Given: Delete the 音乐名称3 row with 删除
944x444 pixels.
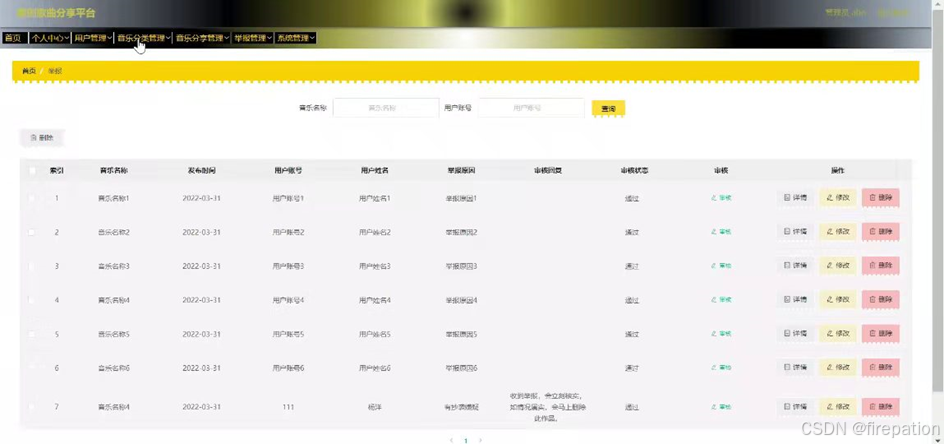Looking at the screenshot, I should tap(881, 266).
